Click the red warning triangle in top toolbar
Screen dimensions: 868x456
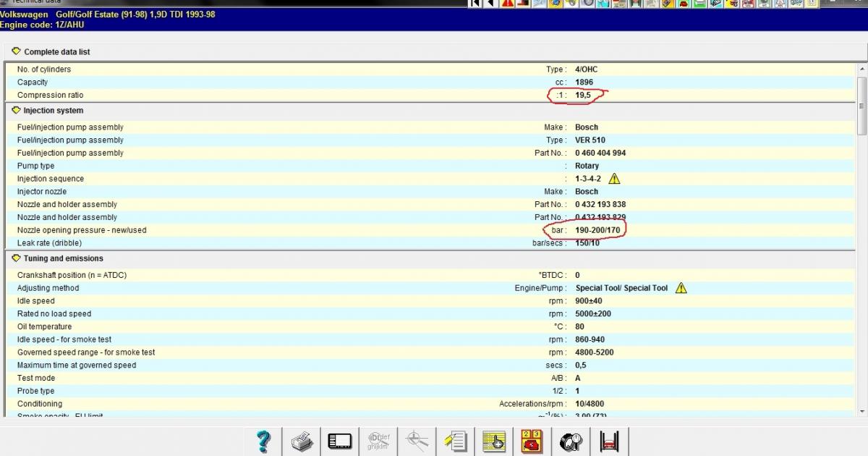508,4
